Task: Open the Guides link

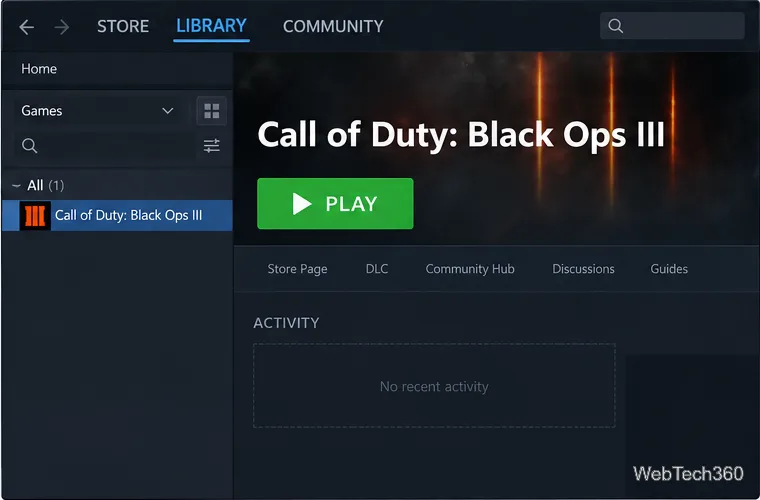Action: pyautogui.click(x=669, y=269)
